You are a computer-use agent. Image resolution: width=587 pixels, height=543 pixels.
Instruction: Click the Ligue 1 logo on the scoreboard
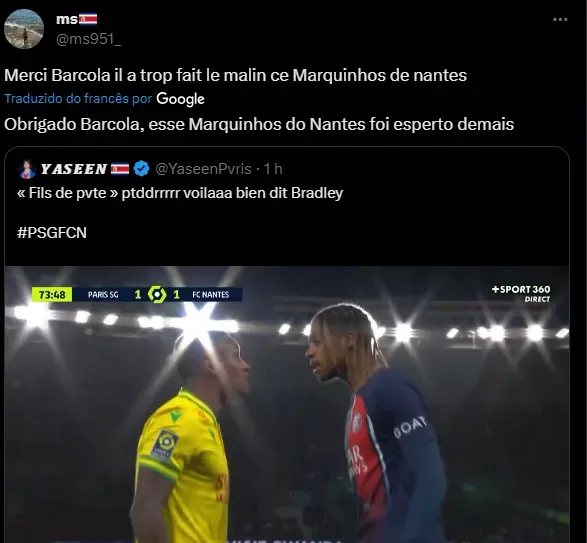pyautogui.click(x=157, y=294)
